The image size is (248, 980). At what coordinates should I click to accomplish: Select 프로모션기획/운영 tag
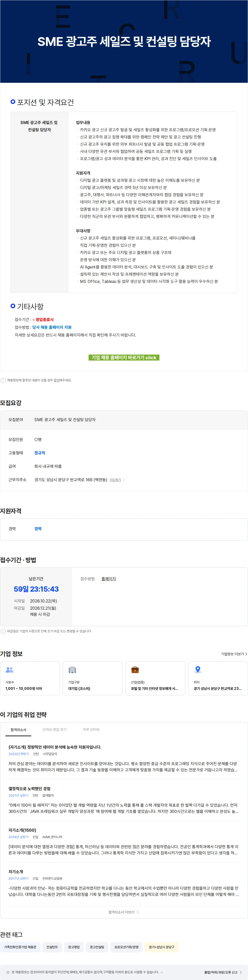click(x=127, y=947)
